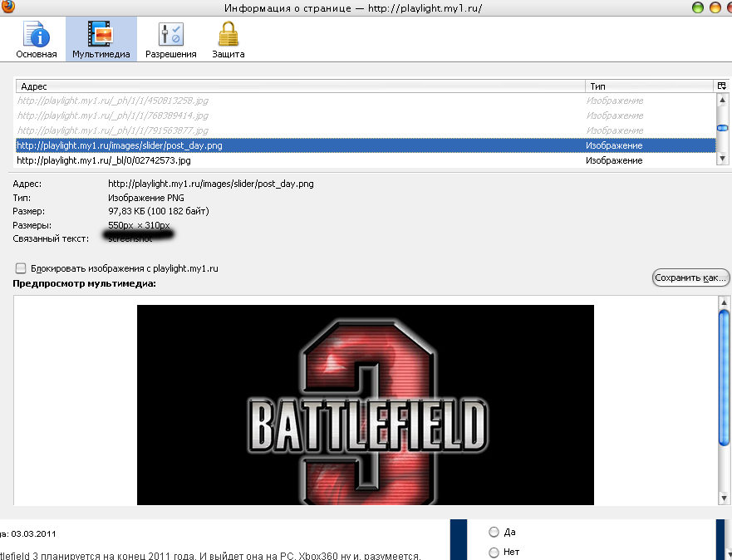This screenshot has height=560, width=732.
Task: Click the Firefox icon in title bar
Action: tap(8, 7)
